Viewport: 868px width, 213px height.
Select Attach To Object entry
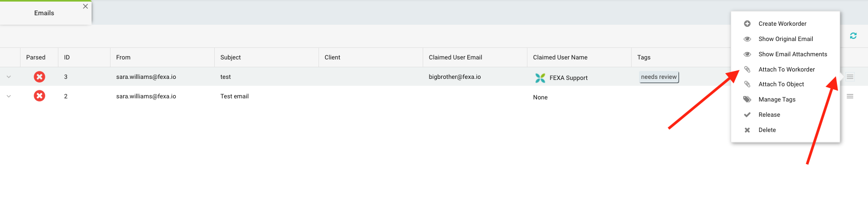pyautogui.click(x=781, y=84)
